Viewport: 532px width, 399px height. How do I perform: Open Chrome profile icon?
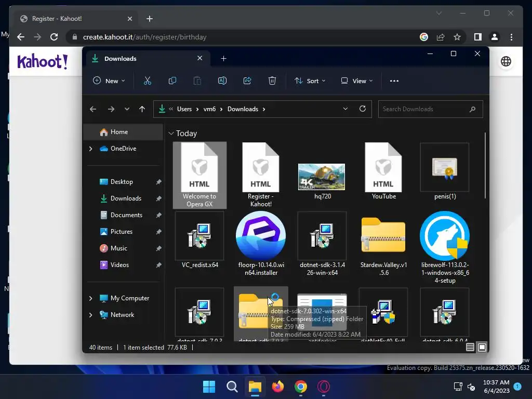495,37
